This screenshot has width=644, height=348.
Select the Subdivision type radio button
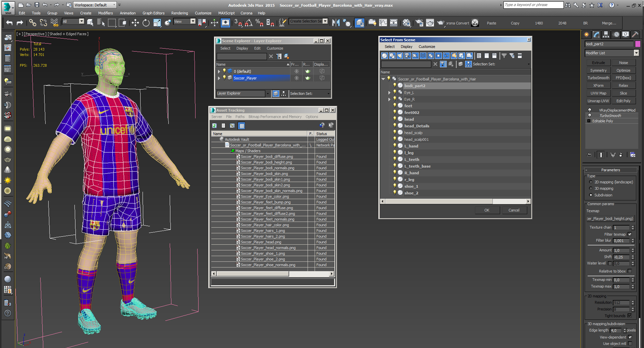pyautogui.click(x=590, y=195)
